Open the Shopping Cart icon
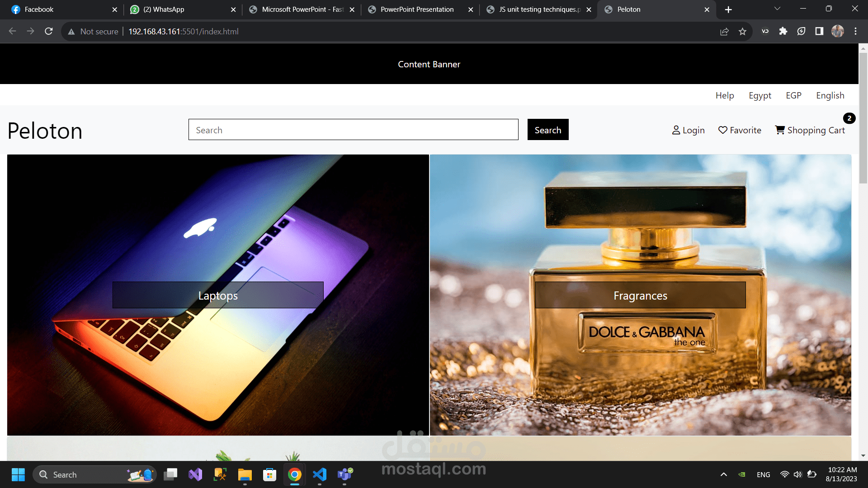 780,130
